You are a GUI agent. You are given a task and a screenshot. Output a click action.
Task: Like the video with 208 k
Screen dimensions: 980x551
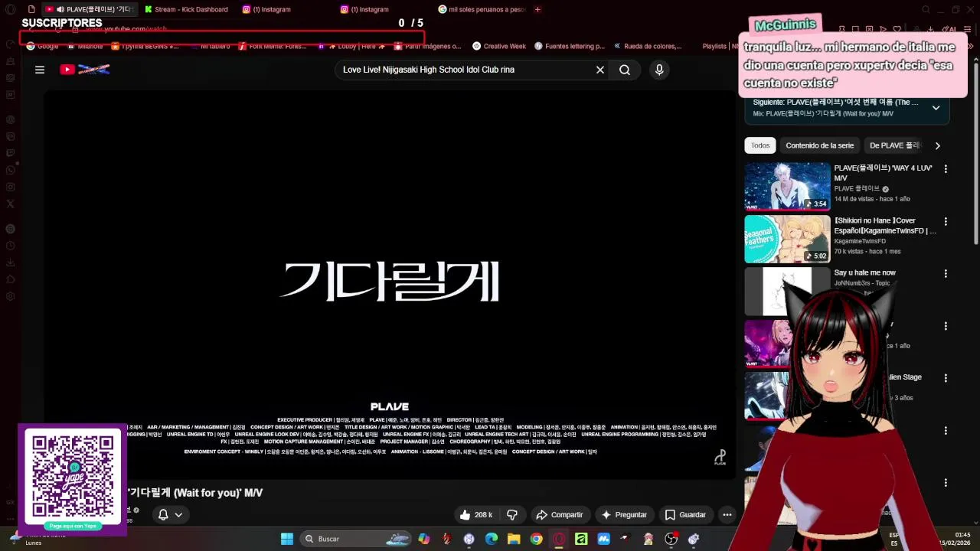click(475, 515)
